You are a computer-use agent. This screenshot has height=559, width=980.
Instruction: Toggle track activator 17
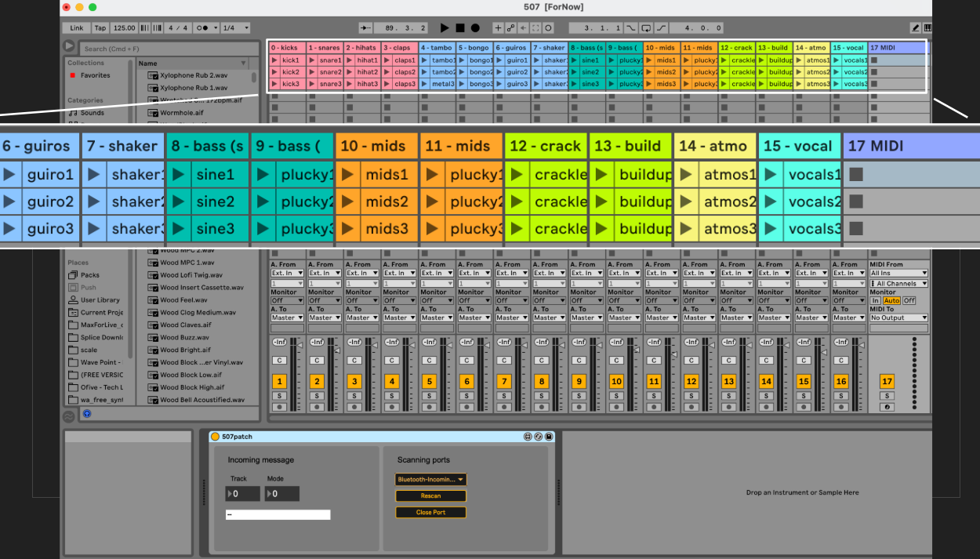(887, 382)
